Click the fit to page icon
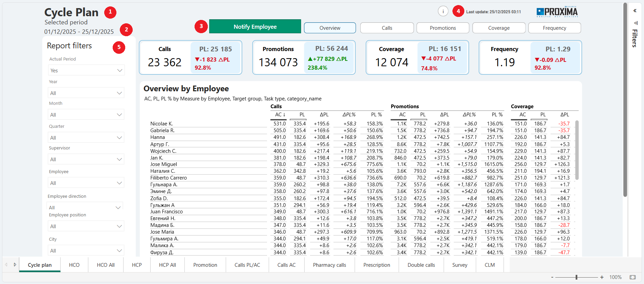The width and height of the screenshot is (644, 284). (x=632, y=277)
